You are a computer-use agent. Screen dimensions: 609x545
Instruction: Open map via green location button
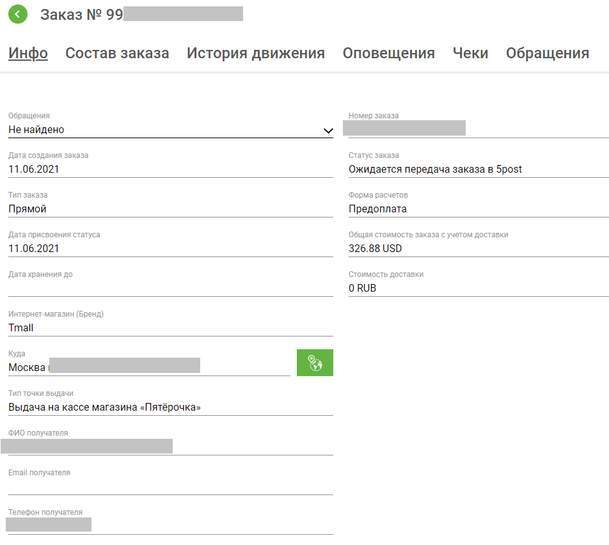[x=314, y=363]
